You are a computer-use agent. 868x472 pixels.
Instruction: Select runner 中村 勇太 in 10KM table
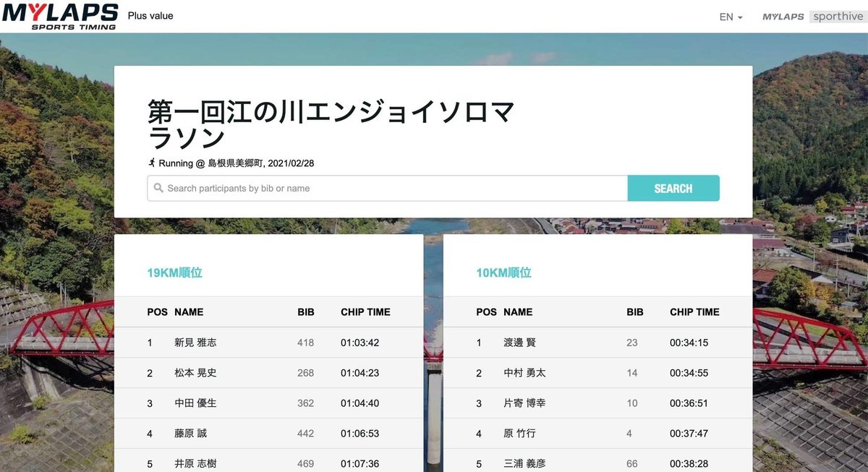[524, 373]
